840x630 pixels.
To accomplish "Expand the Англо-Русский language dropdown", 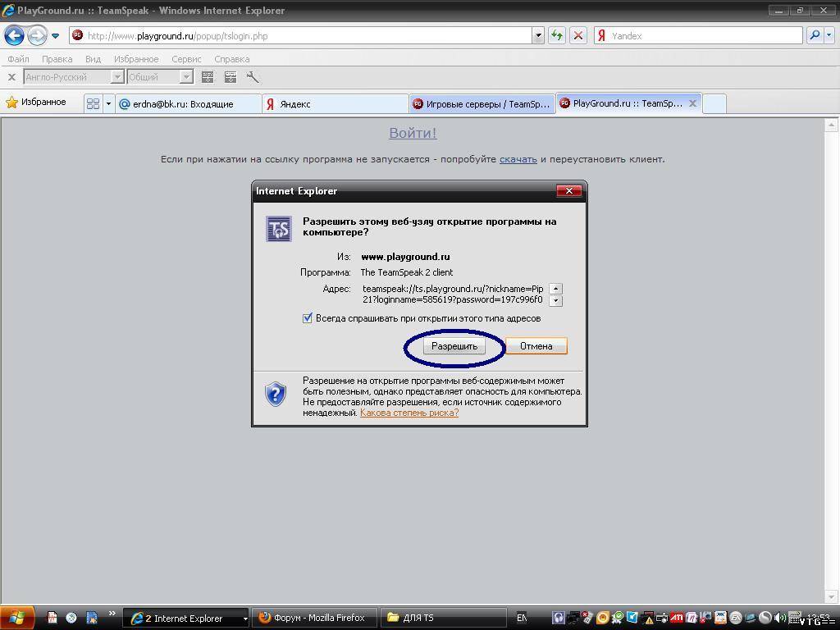I will (x=117, y=77).
